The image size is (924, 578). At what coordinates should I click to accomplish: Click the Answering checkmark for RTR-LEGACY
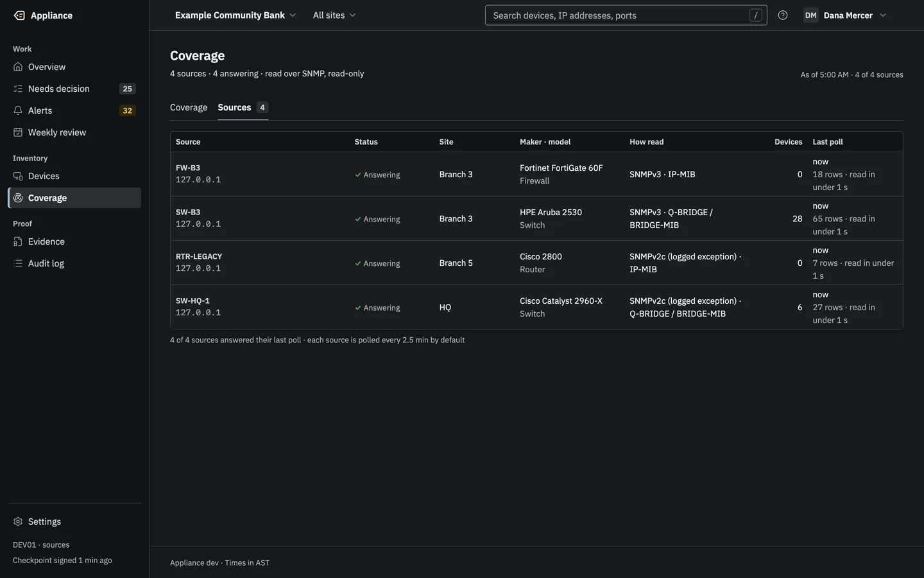click(358, 263)
